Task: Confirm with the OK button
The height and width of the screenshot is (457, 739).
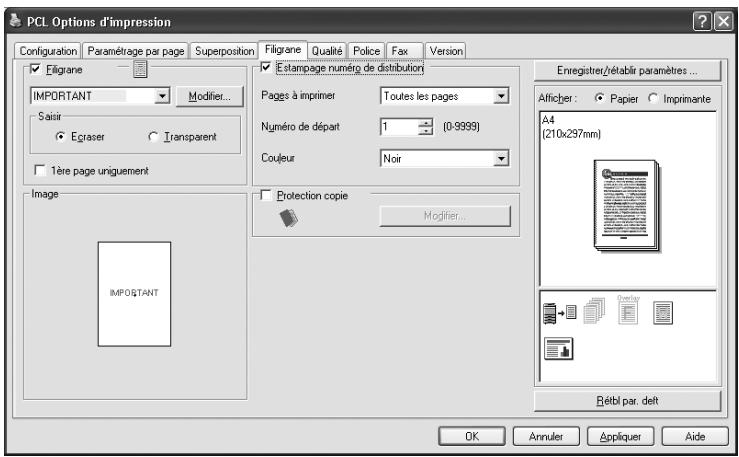Action: (x=472, y=437)
